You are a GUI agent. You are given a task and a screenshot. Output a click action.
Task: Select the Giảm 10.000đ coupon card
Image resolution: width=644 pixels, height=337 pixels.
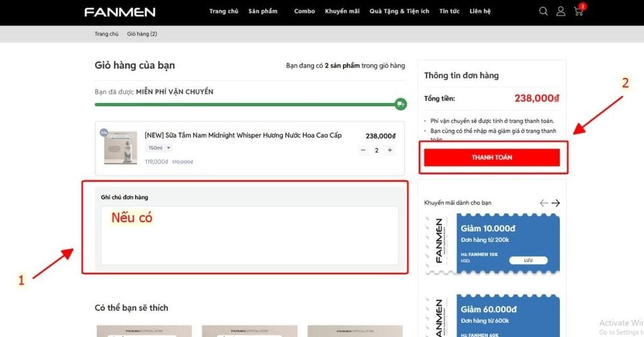click(x=493, y=244)
